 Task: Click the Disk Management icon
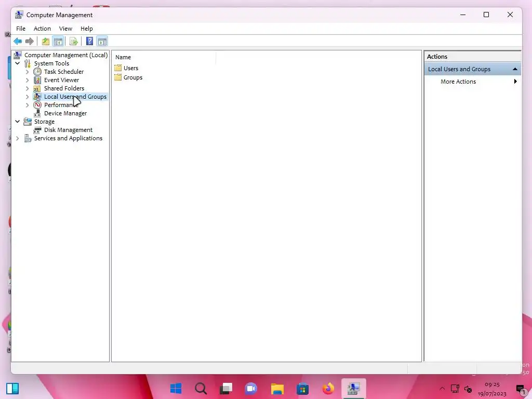[37, 130]
